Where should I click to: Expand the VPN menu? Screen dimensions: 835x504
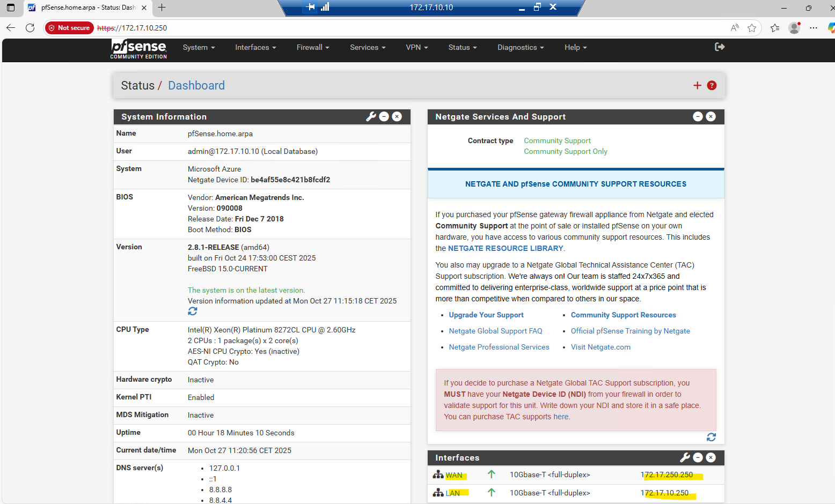(417, 47)
